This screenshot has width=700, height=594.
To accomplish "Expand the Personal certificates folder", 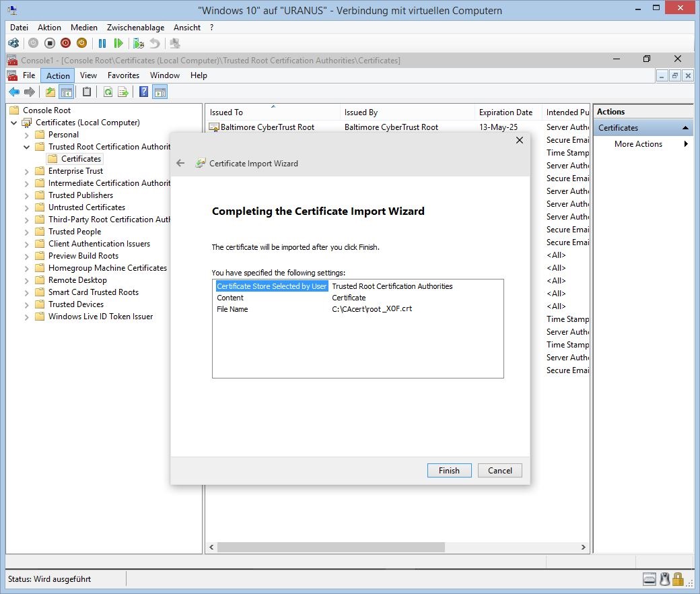I will [27, 135].
